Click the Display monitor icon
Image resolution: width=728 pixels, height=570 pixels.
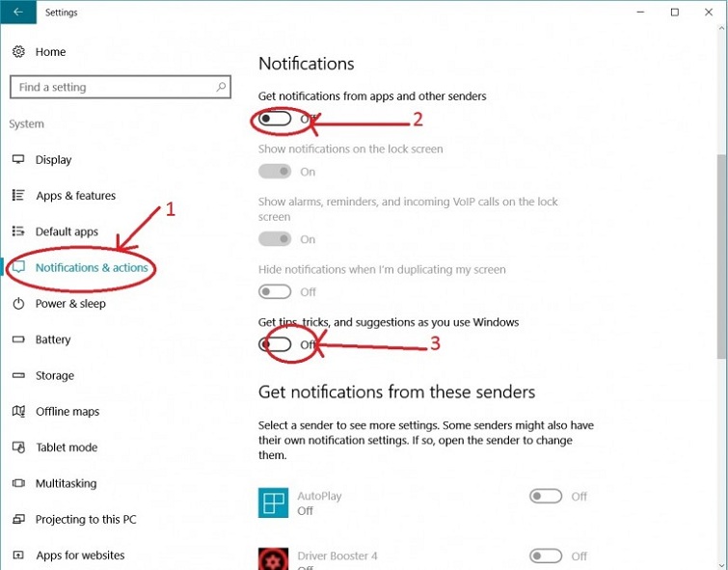(18, 160)
